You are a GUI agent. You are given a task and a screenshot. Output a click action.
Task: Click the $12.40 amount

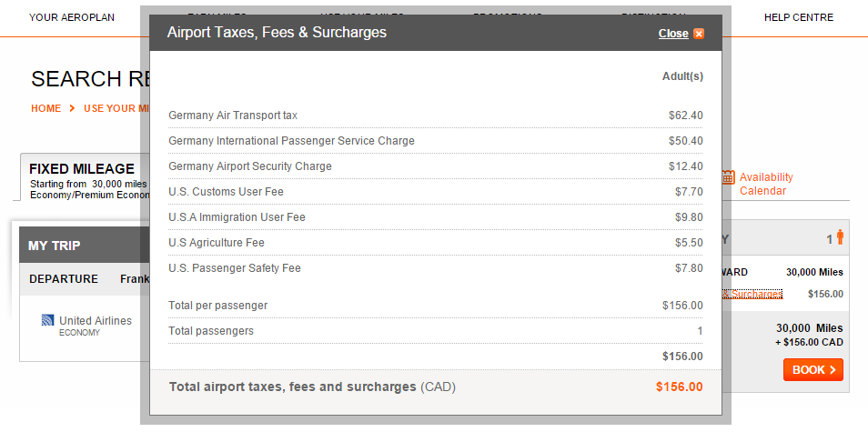tap(685, 166)
